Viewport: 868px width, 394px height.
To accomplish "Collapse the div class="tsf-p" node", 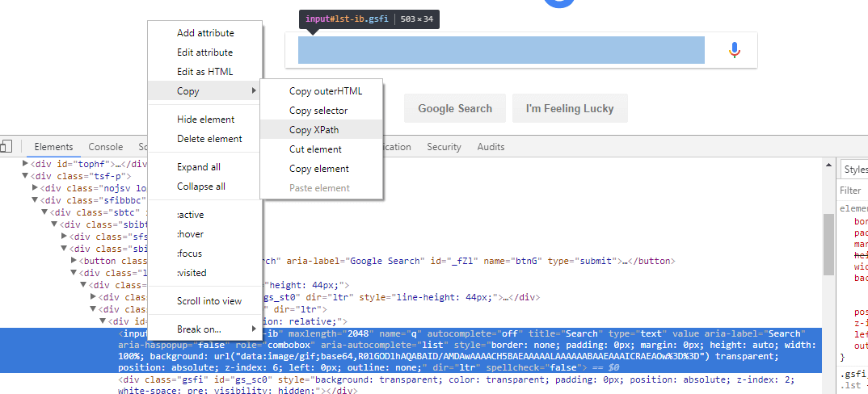I will [25, 177].
